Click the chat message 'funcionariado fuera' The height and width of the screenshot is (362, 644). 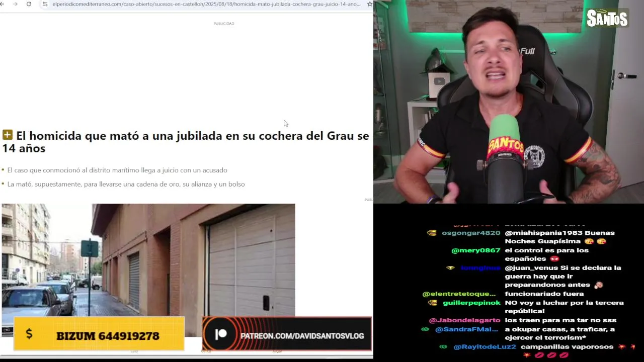pos(544,294)
